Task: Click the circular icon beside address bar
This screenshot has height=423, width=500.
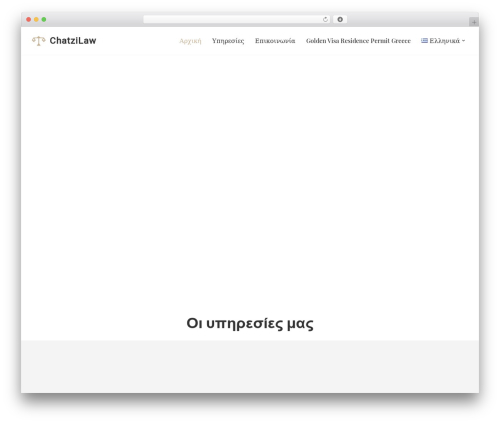Action: click(340, 20)
